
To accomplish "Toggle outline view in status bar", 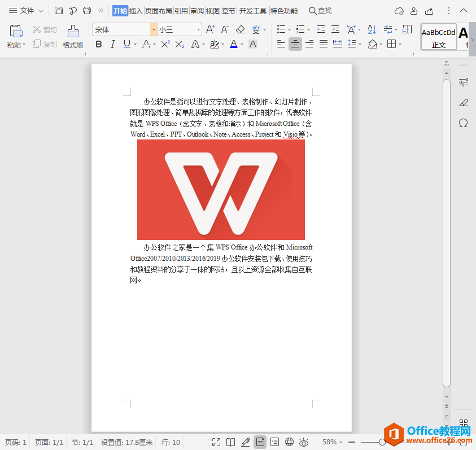I will point(275,442).
